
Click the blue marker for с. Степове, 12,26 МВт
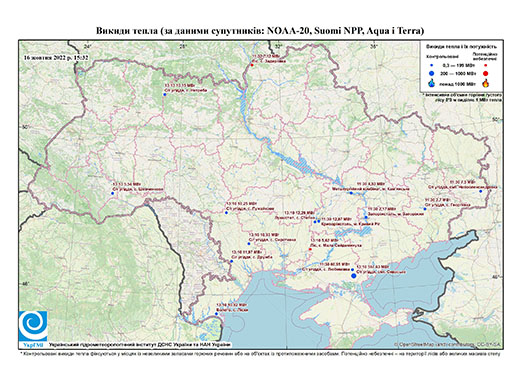click(x=315, y=222)
